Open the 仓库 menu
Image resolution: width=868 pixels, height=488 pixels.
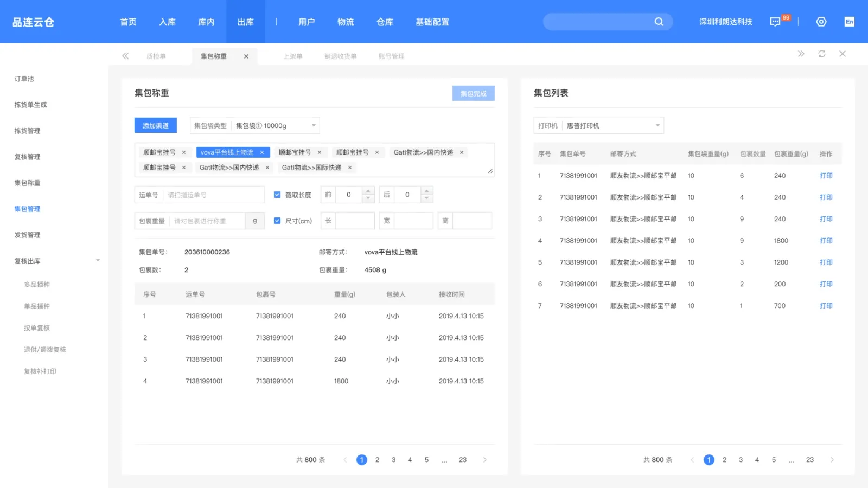385,22
